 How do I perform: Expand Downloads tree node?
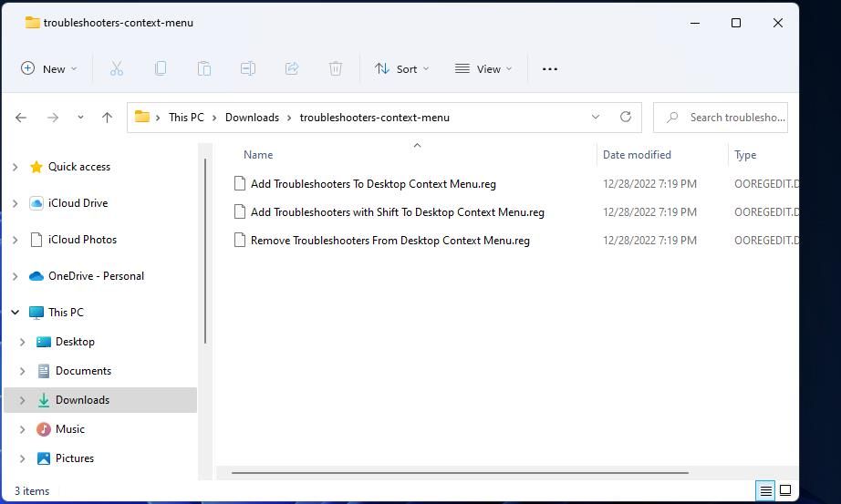(x=23, y=400)
